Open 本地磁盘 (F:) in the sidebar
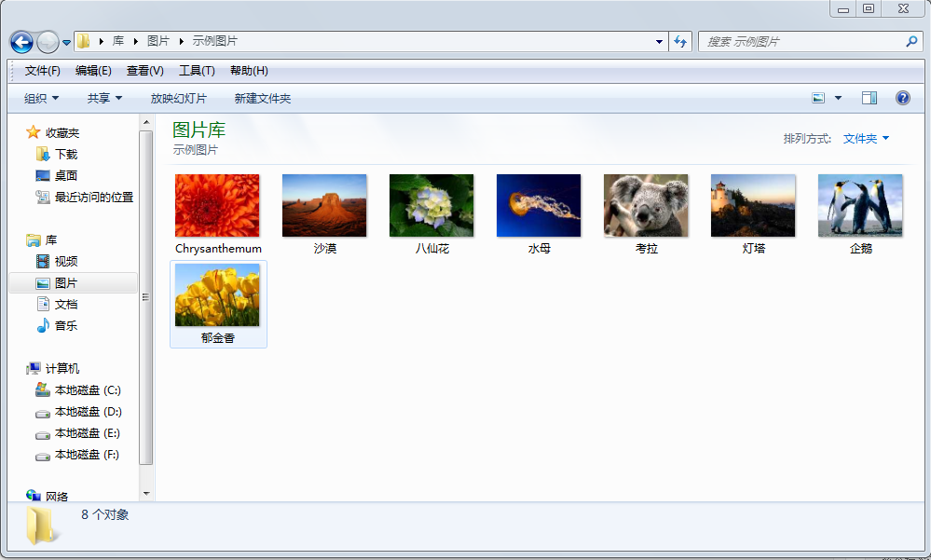Image resolution: width=931 pixels, height=560 pixels. click(87, 455)
